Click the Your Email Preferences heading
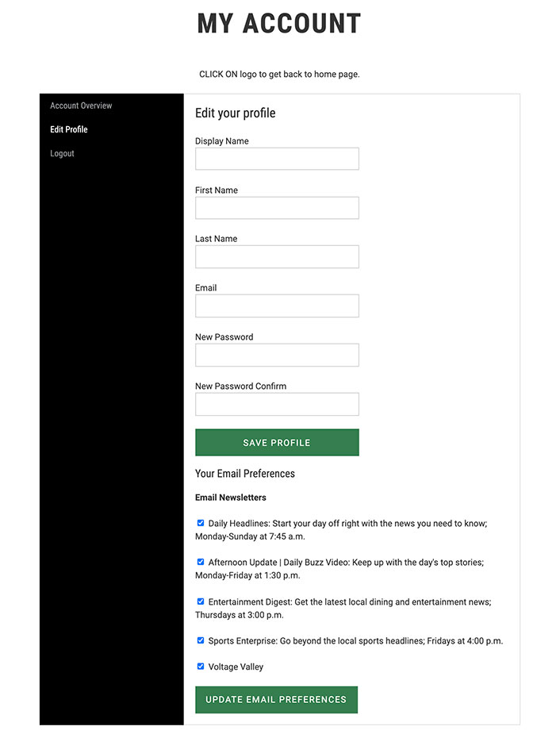 (x=244, y=474)
